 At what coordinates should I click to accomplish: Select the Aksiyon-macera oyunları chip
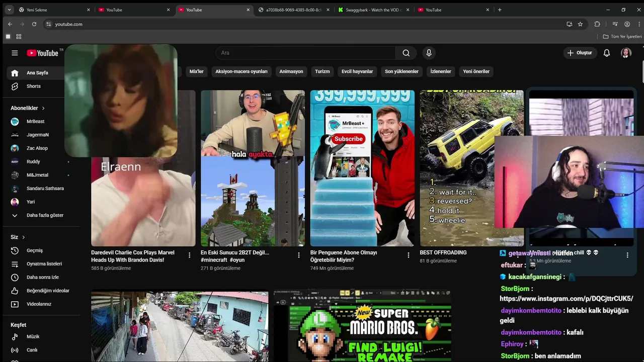(x=242, y=71)
